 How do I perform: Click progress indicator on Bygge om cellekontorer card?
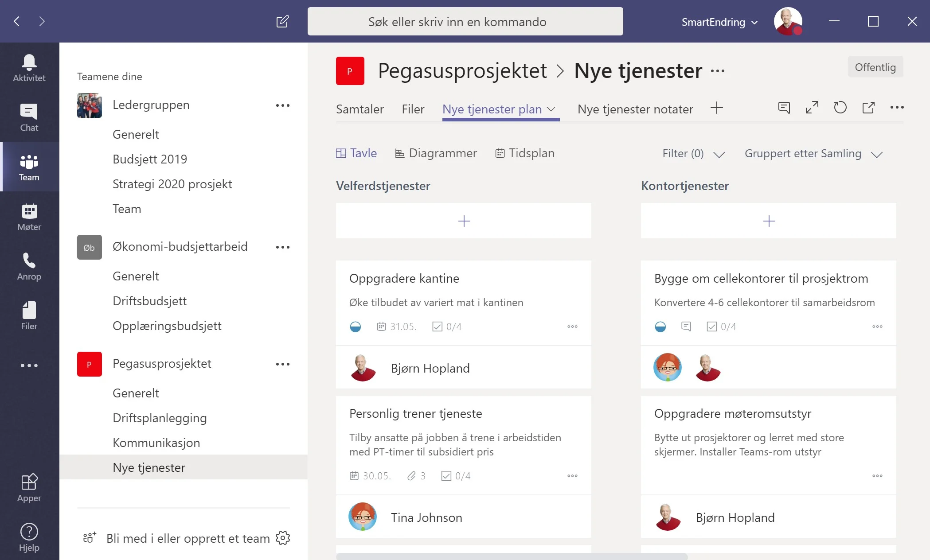click(x=660, y=327)
